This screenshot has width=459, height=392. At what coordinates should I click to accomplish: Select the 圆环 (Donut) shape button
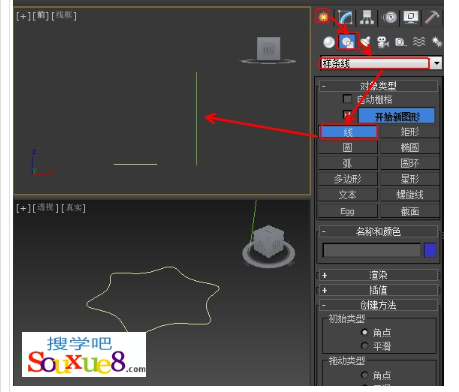click(410, 163)
